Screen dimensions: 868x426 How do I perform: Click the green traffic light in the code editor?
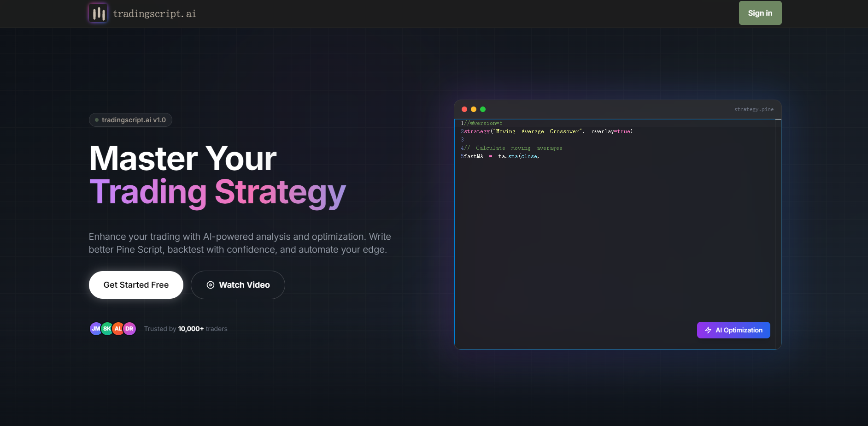click(483, 109)
